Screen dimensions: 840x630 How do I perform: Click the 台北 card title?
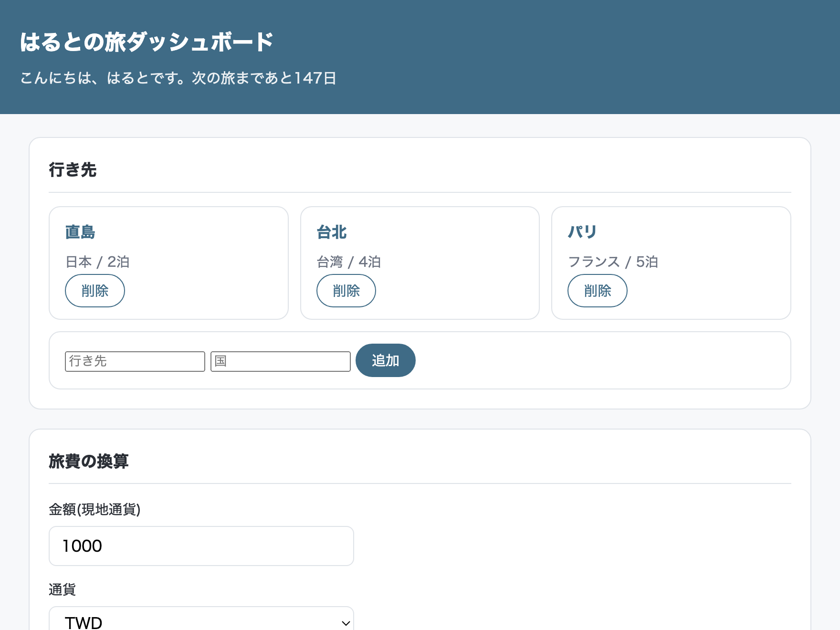332,232
